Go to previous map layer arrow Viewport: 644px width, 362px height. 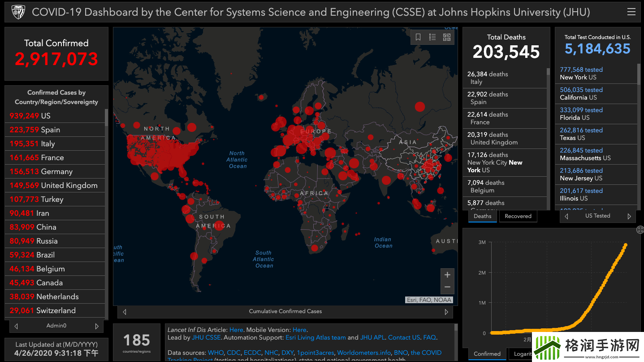[x=125, y=311]
